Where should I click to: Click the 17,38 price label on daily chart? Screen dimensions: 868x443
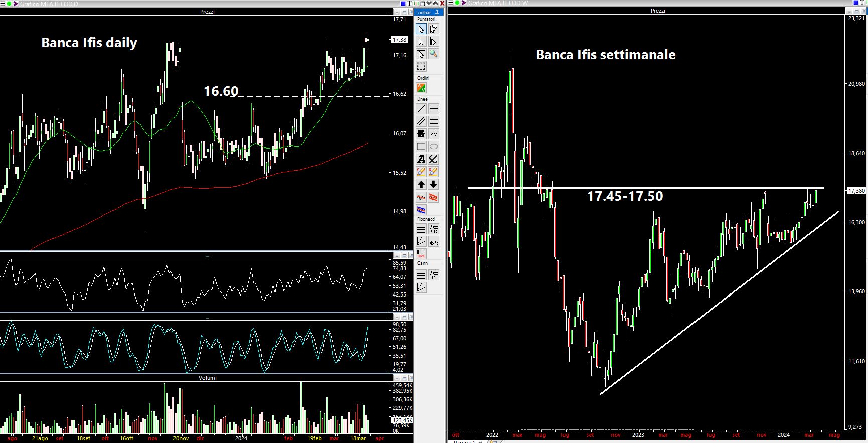tap(400, 40)
